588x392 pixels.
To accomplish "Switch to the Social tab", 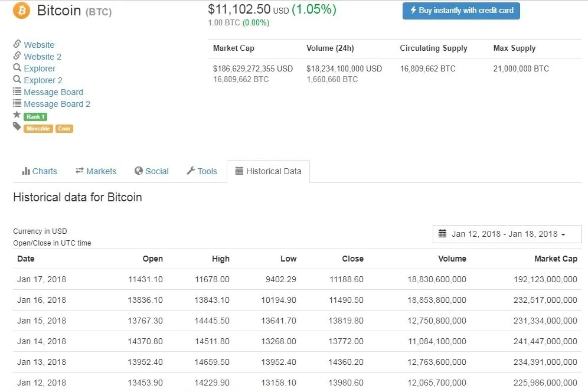I will [x=152, y=171].
